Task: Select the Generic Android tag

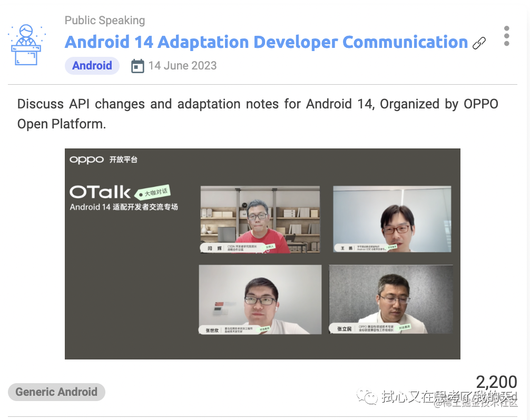Action: click(x=56, y=392)
